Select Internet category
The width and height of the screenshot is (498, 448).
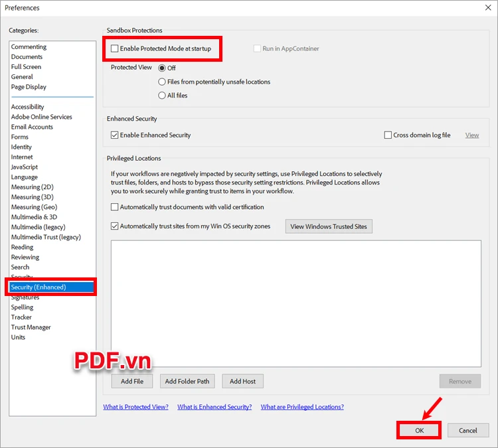click(22, 157)
